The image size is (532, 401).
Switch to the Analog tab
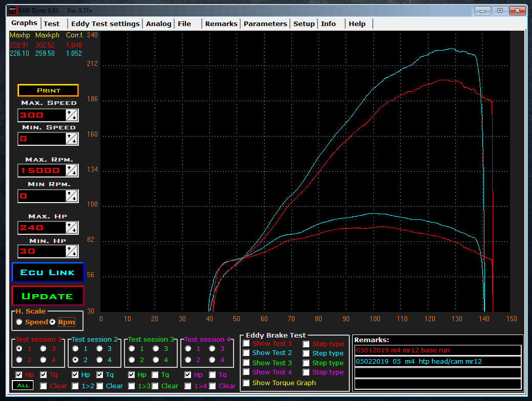[x=158, y=24]
